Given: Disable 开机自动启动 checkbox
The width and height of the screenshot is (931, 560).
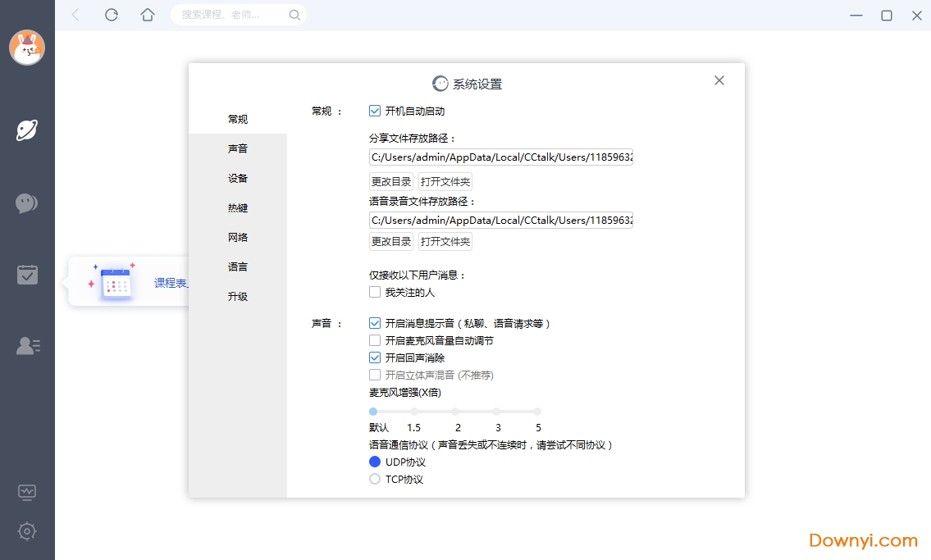Looking at the screenshot, I should 374,110.
